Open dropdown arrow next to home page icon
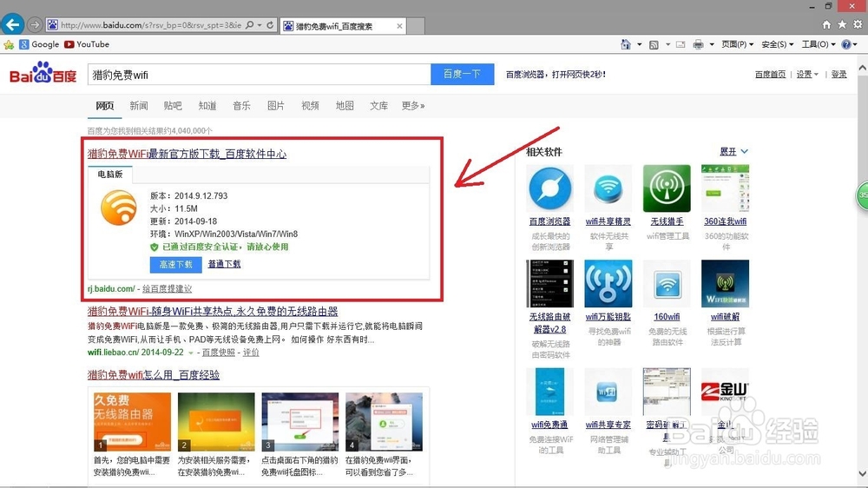868x488 pixels. [x=640, y=44]
